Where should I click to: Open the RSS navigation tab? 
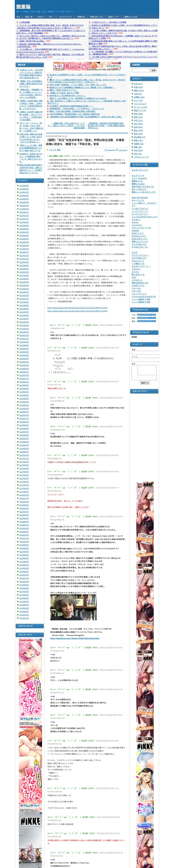tap(51, 16)
